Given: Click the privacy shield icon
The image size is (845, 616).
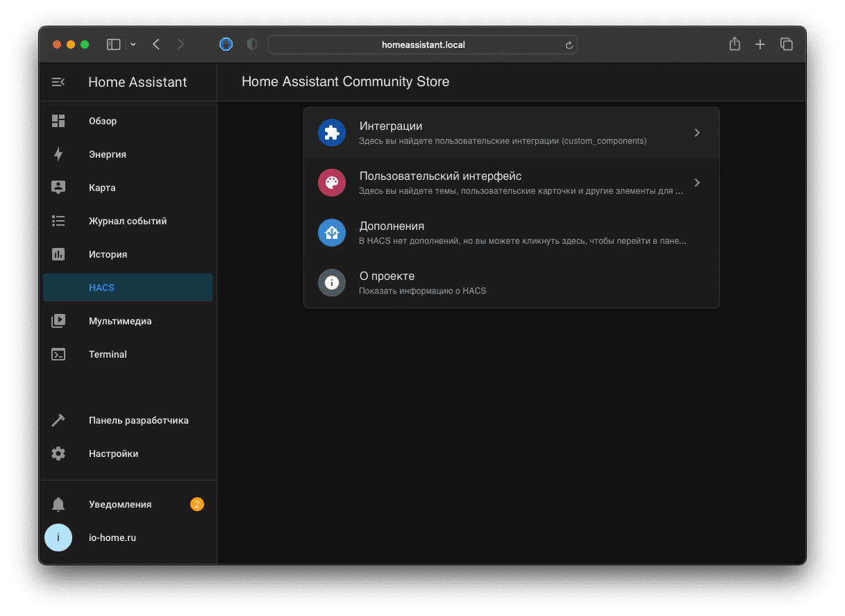Looking at the screenshot, I should pyautogui.click(x=252, y=44).
